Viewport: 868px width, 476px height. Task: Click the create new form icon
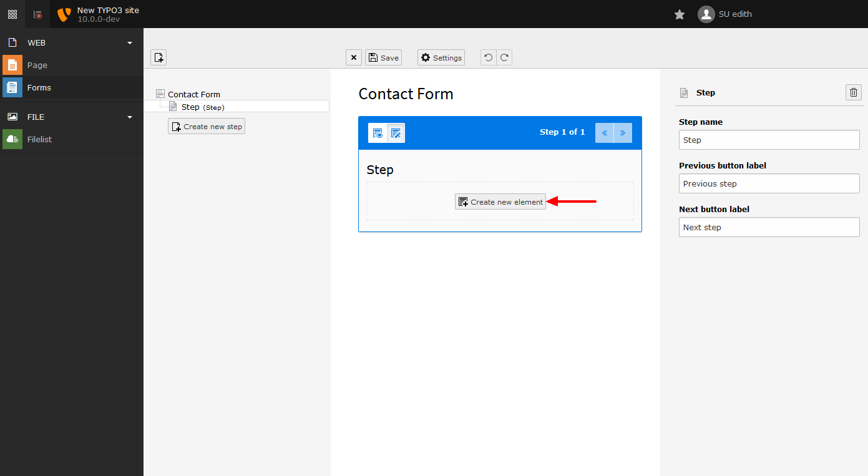[x=158, y=57]
